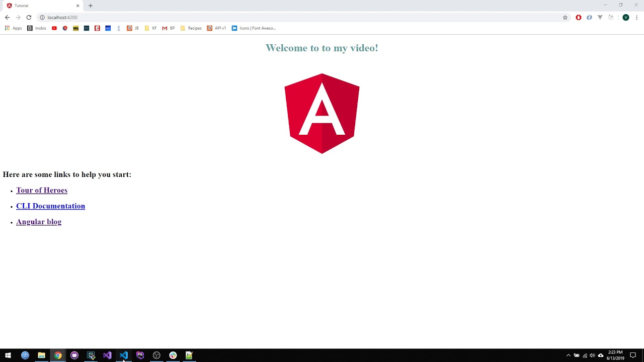Open the Windows Start menu
Image resolution: width=644 pixels, height=362 pixels.
click(8, 355)
